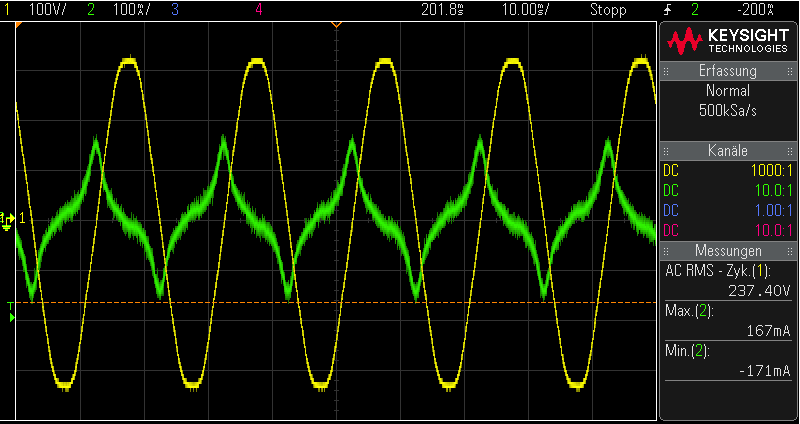Image resolution: width=800 pixels, height=424 pixels.
Task: Toggle channel 4 on in top bar
Action: pos(260,10)
